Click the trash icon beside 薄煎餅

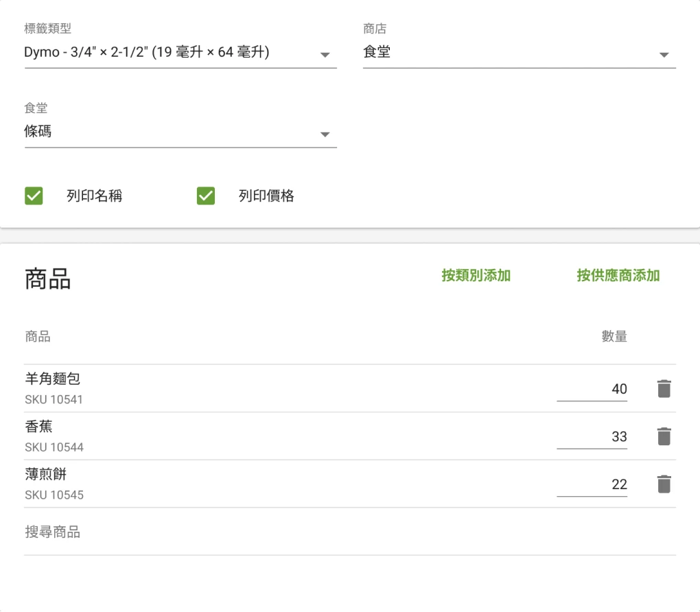click(664, 484)
